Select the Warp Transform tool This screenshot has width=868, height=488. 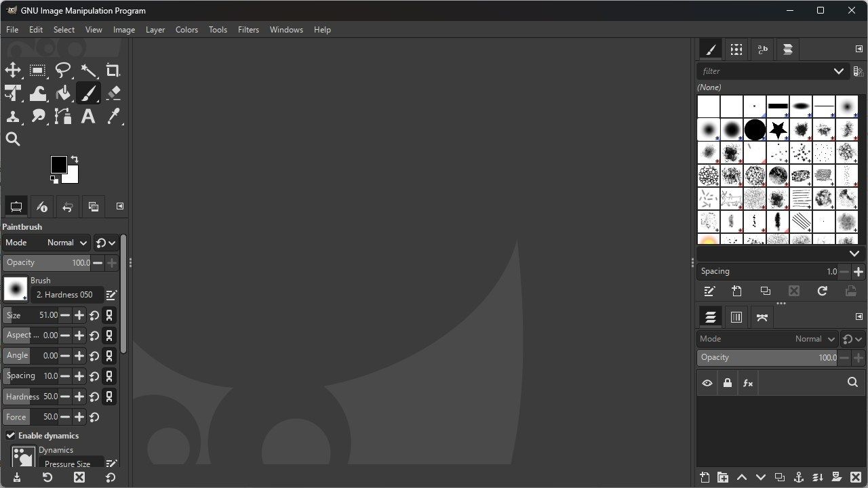coord(38,94)
